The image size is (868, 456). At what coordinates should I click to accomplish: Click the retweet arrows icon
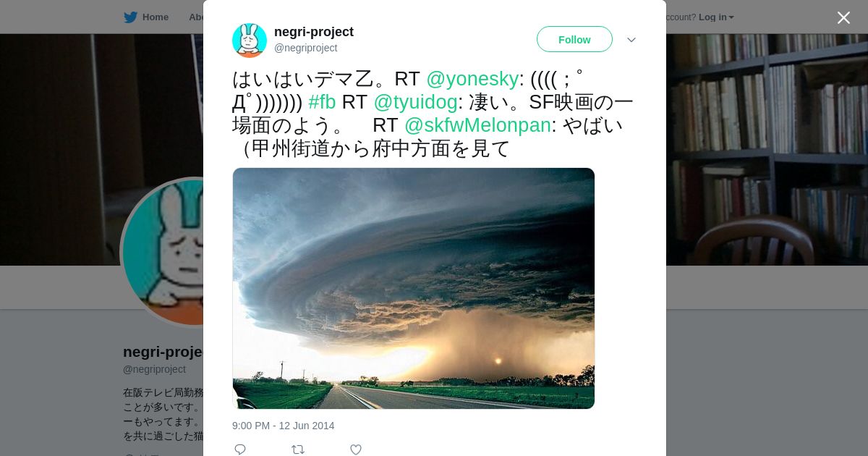point(298,449)
